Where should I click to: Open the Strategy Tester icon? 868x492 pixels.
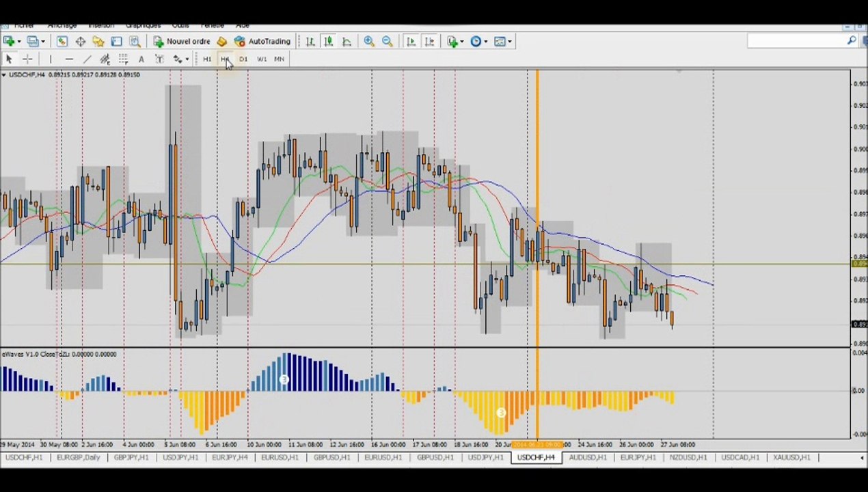(x=135, y=42)
